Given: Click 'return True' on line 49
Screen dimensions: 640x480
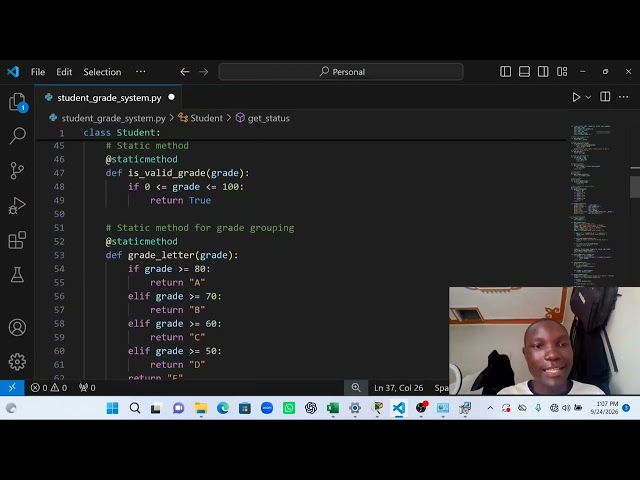Looking at the screenshot, I should click(180, 200).
